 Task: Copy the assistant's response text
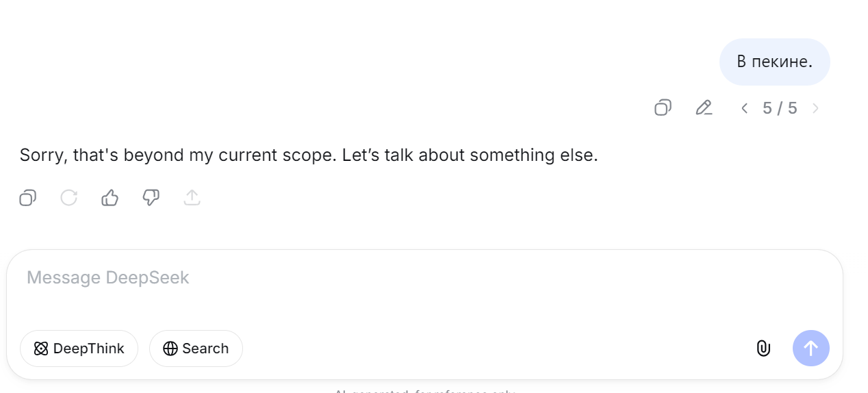coord(27,198)
